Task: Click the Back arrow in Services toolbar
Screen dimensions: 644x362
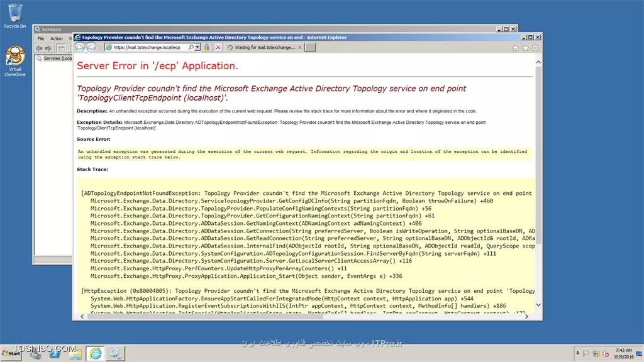Action: pyautogui.click(x=38, y=48)
